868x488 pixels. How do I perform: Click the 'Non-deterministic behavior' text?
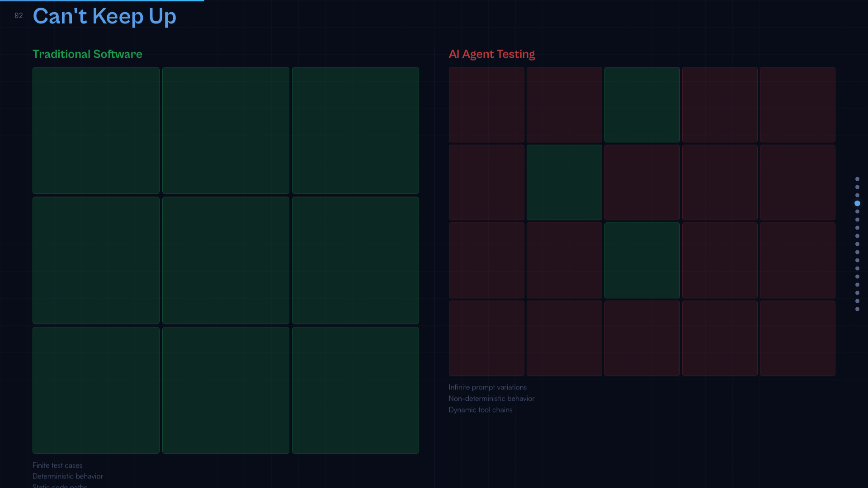point(491,399)
